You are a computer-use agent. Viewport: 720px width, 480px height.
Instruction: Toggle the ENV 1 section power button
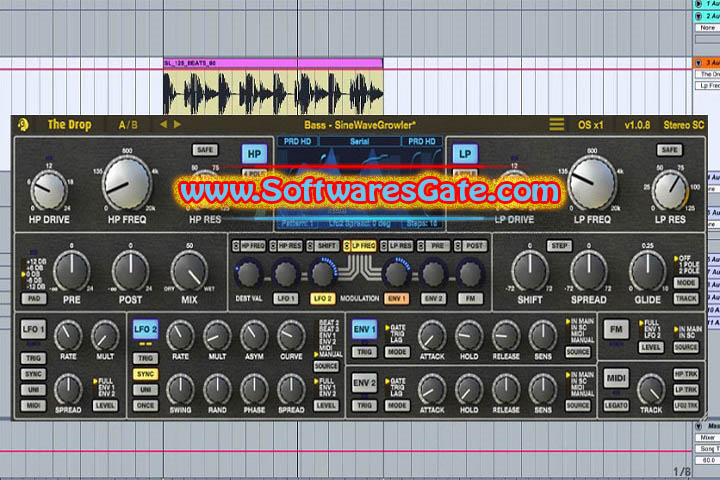tap(364, 329)
